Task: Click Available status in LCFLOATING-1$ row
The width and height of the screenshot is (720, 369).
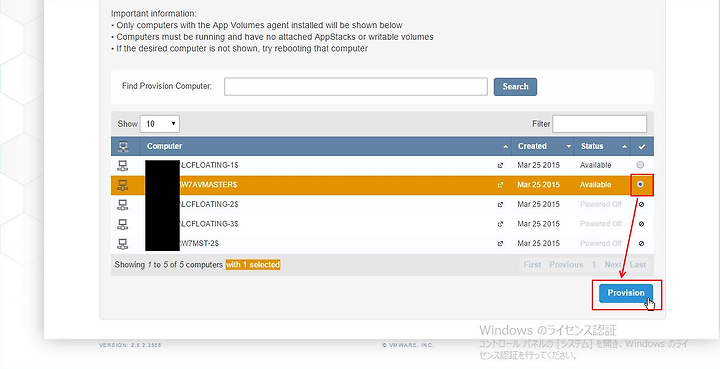Action: [596, 165]
